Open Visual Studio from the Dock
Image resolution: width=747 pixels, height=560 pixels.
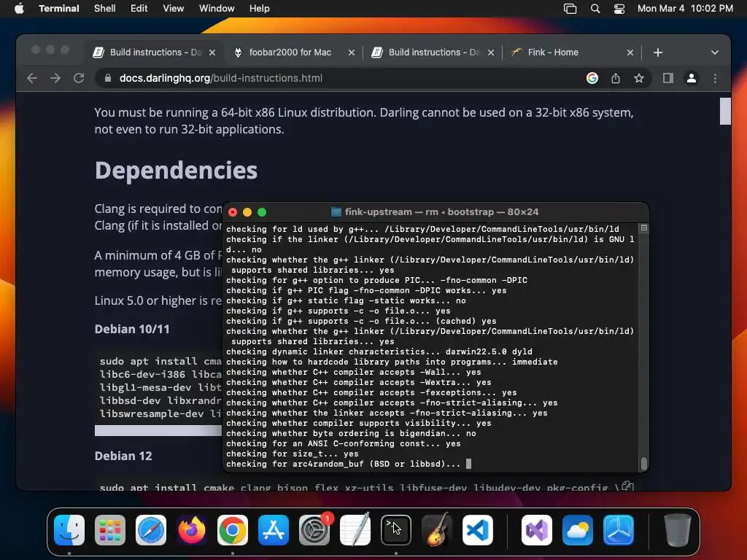pyautogui.click(x=537, y=530)
